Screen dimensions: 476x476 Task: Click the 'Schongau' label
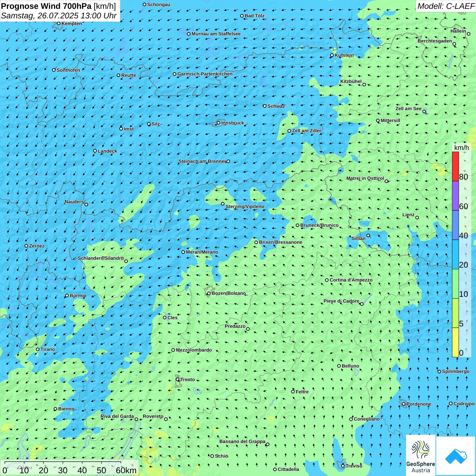click(x=159, y=4)
